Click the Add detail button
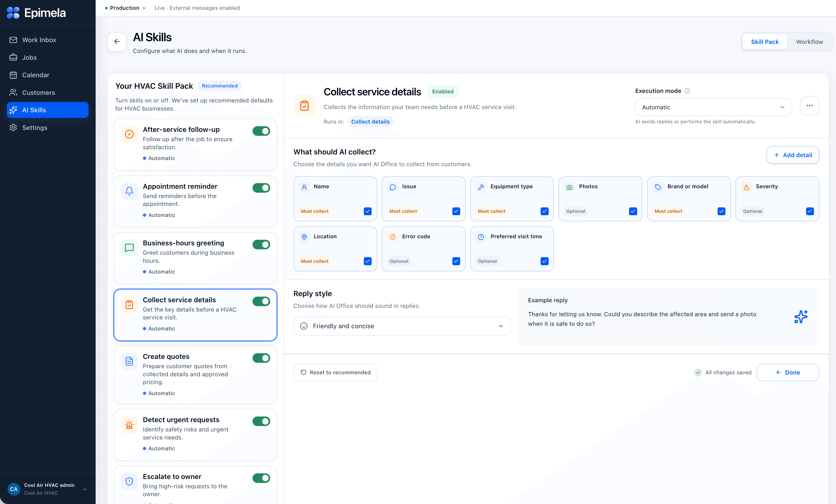Screen dimensions: 836x504 pyautogui.click(x=793, y=155)
